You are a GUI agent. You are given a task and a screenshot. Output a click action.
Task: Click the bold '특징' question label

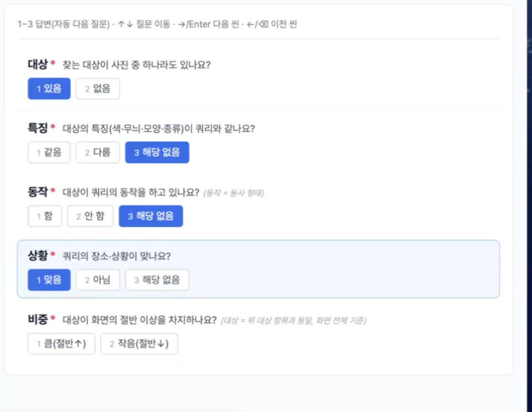(38, 128)
